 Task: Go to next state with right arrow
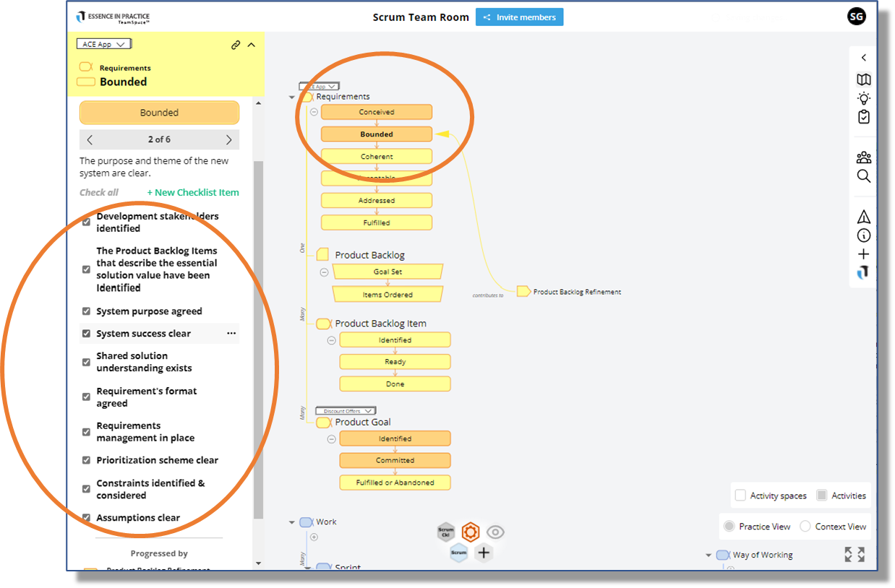click(x=228, y=139)
